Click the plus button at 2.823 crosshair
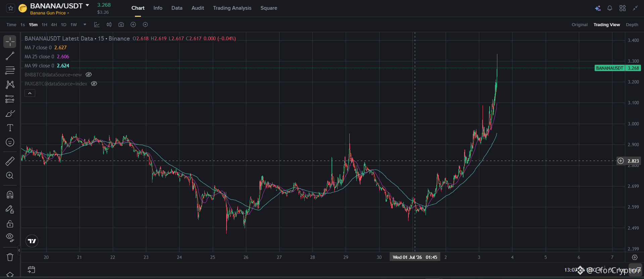Screen dimensions: 644x279 (621, 161)
